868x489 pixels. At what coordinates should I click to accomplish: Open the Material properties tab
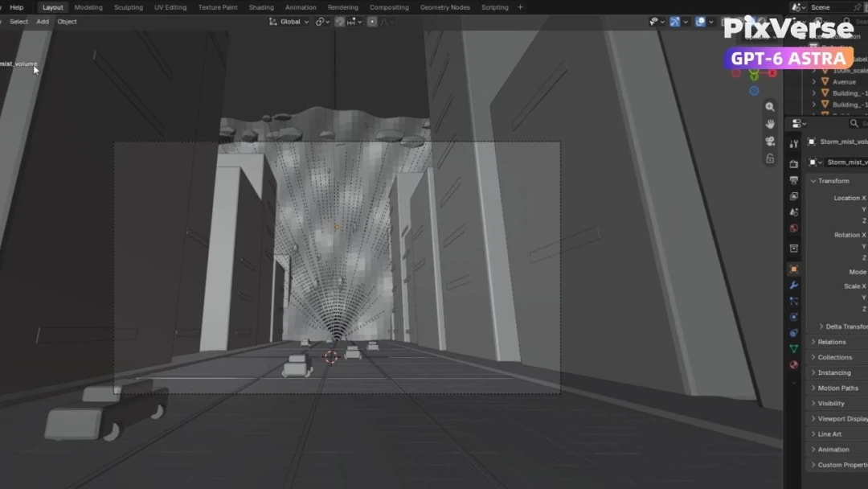click(794, 364)
